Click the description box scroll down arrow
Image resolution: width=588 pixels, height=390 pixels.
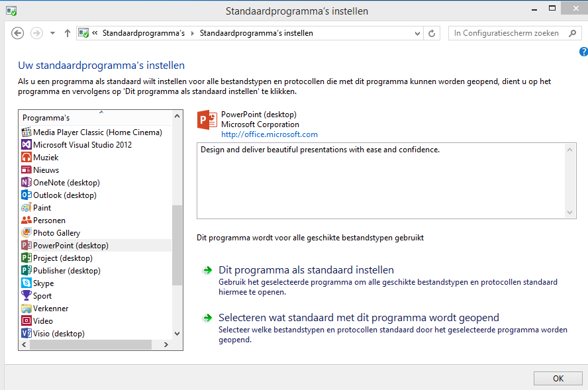pos(569,213)
